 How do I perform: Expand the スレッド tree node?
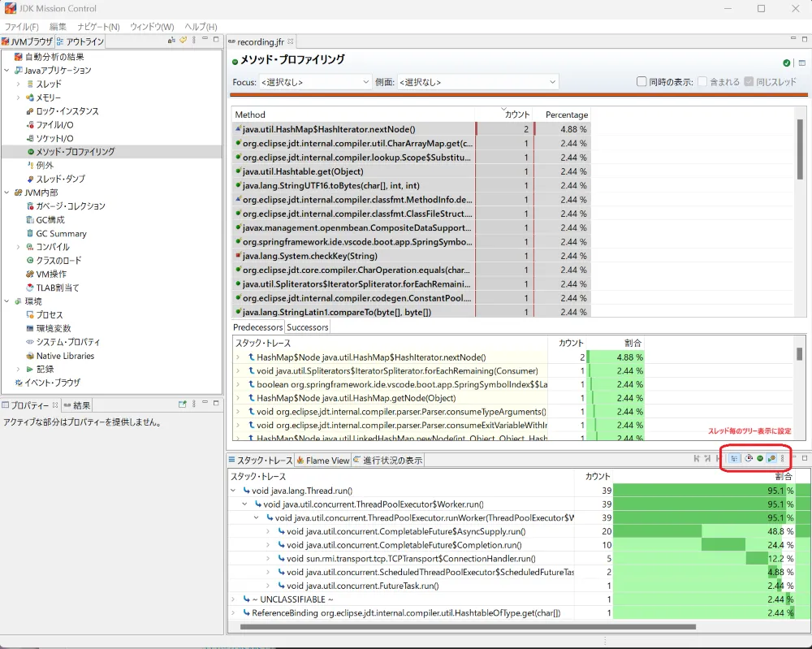tap(18, 84)
